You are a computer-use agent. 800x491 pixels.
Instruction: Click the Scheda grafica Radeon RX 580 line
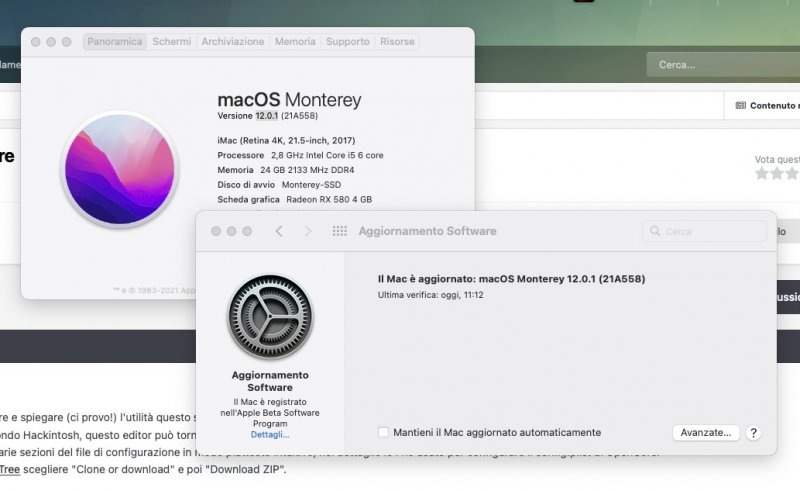(294, 200)
